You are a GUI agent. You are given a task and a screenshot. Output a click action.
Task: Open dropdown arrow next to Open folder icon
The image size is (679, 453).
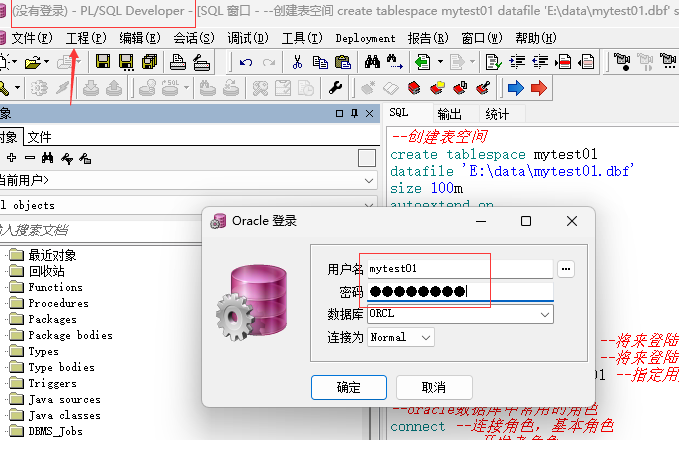click(x=46, y=62)
